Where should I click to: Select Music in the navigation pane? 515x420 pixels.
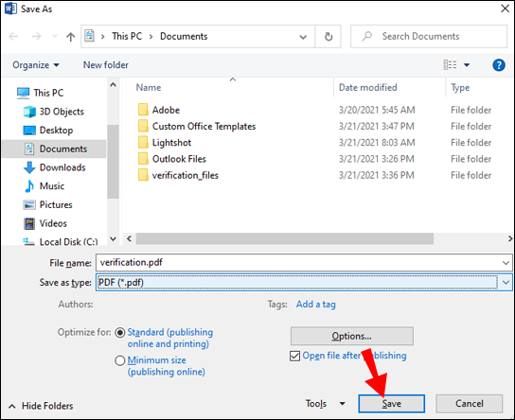pyautogui.click(x=44, y=186)
